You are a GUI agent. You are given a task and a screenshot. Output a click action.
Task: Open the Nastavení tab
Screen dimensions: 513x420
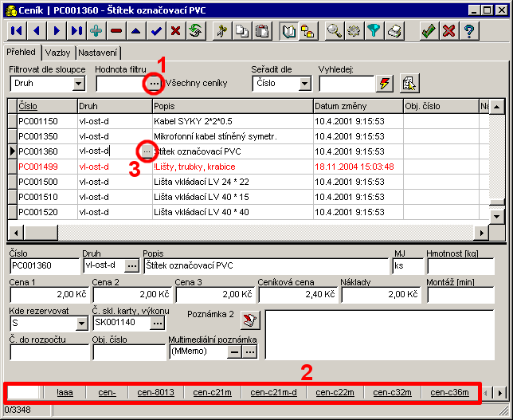coord(98,52)
